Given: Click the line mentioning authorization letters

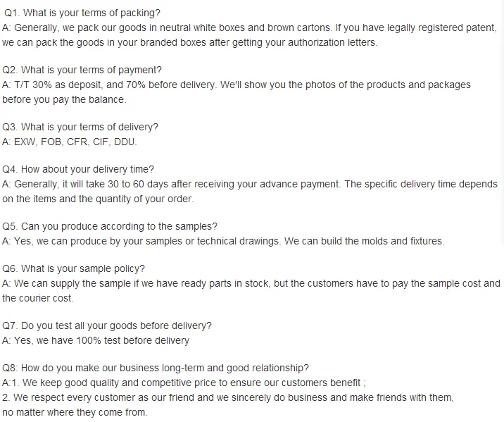Looking at the screenshot, I should 189,42.
